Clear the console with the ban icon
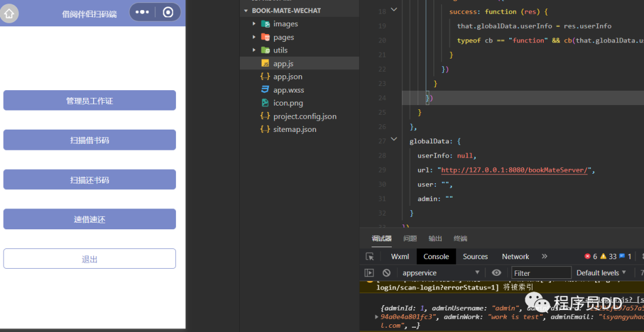644x332 pixels. tap(386, 273)
